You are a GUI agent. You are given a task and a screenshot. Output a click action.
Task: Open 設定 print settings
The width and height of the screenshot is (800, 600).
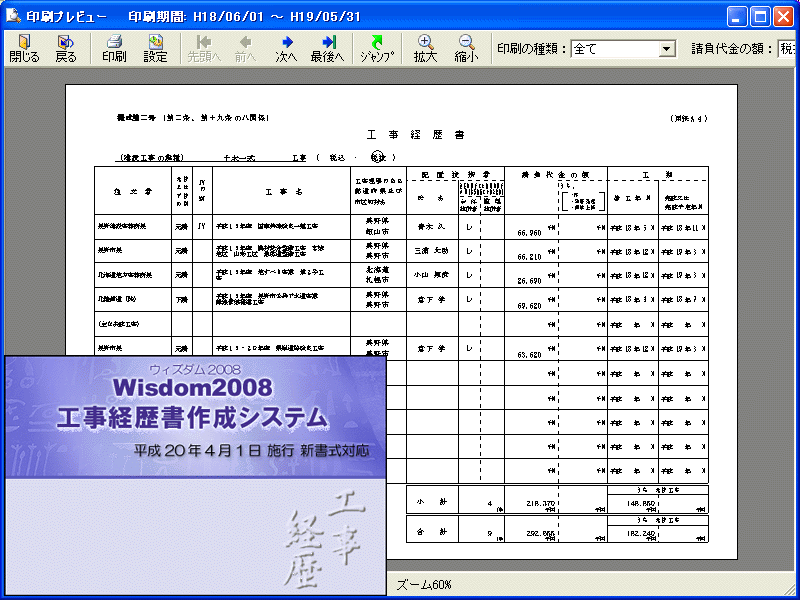click(x=156, y=47)
